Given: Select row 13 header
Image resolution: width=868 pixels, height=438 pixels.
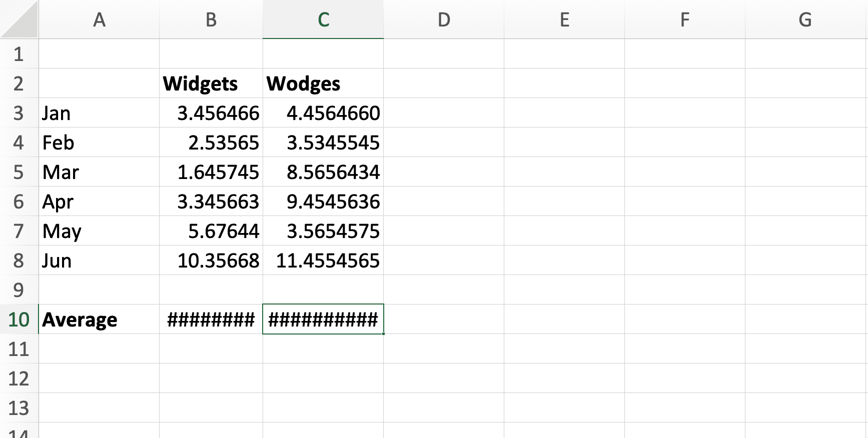Looking at the screenshot, I should click(x=19, y=407).
